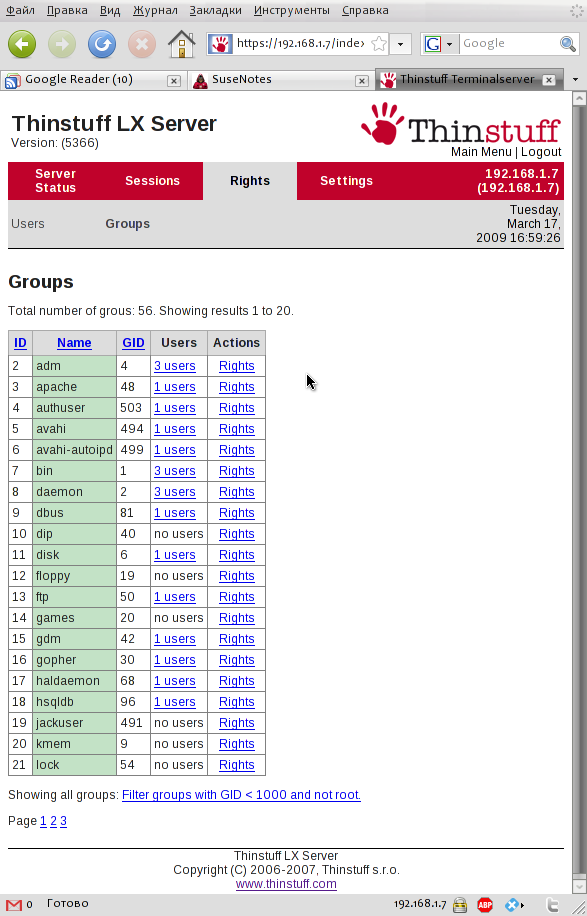
Task: Click the padlock security icon
Action: pyautogui.click(x=460, y=905)
